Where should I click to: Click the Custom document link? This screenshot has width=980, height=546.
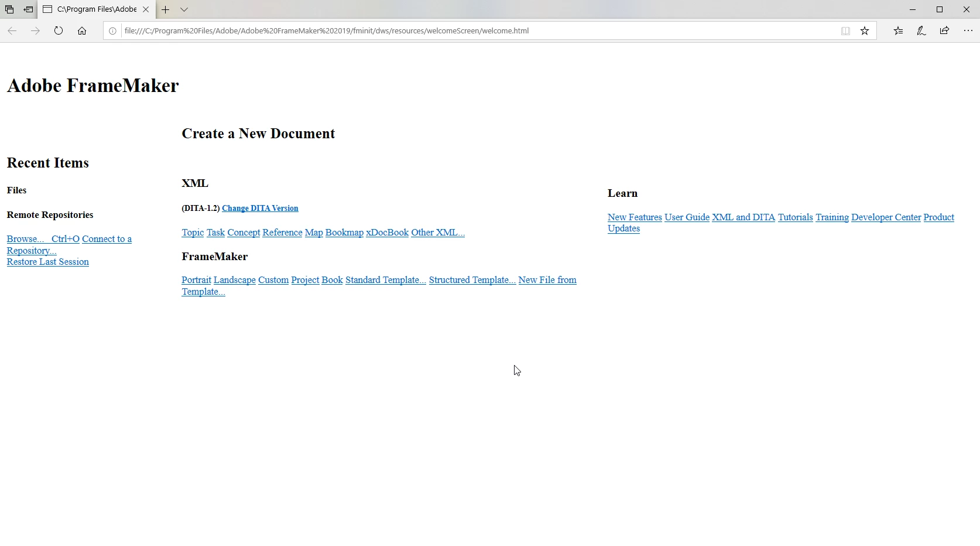tap(273, 280)
